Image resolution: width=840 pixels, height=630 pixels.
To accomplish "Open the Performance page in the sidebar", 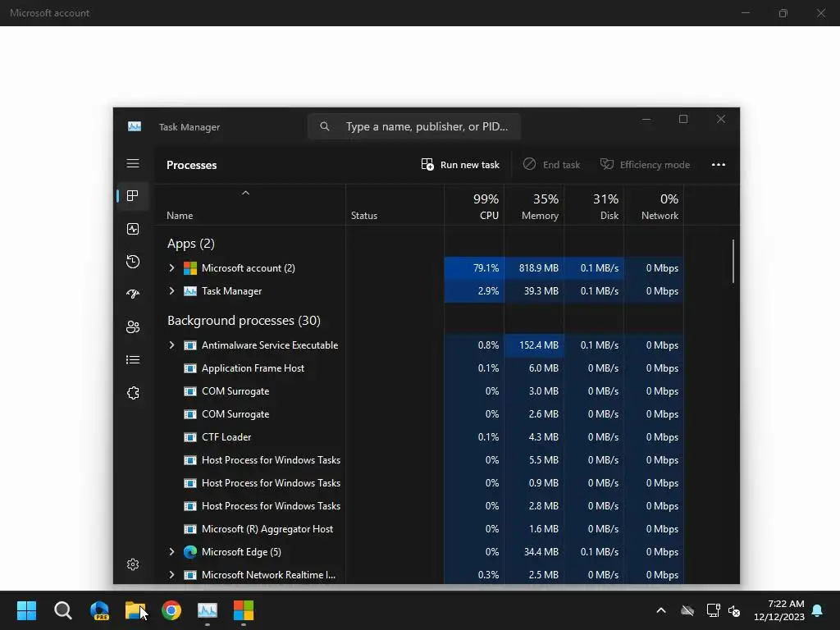I will [133, 230].
